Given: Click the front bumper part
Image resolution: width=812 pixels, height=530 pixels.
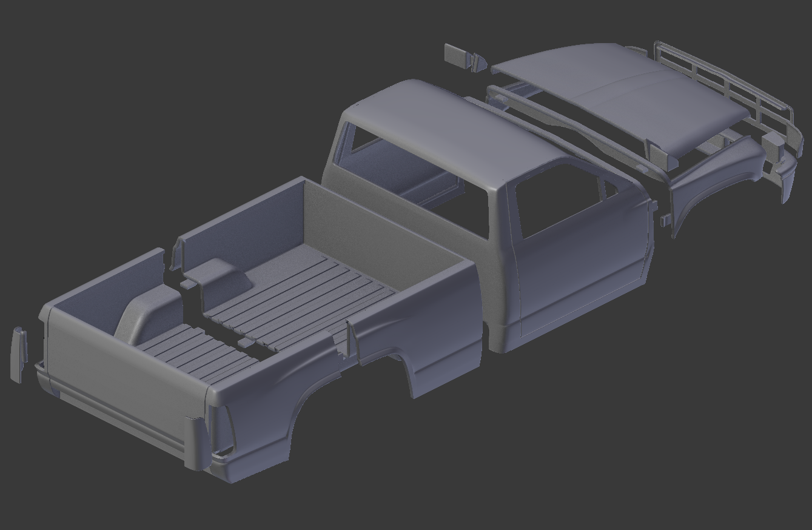Looking at the screenshot, I should pos(785,176).
